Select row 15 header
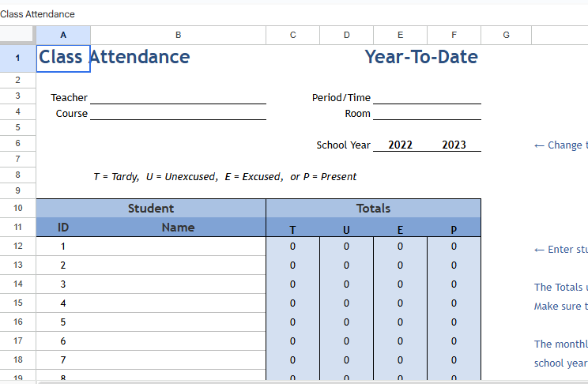The image size is (588, 384). pos(17,303)
